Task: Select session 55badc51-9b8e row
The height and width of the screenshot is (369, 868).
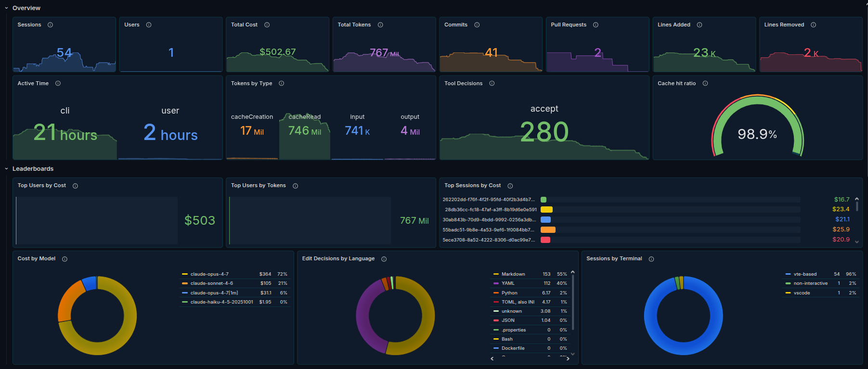Action: tap(647, 230)
